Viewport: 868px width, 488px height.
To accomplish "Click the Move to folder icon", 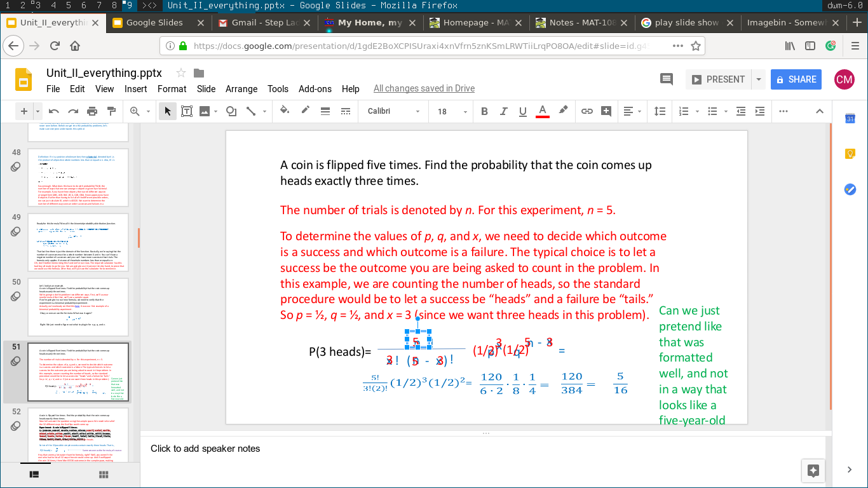I will tap(199, 72).
